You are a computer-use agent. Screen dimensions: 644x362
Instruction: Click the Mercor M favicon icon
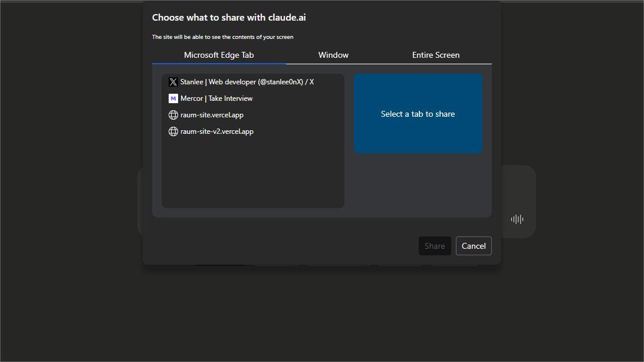pyautogui.click(x=173, y=98)
